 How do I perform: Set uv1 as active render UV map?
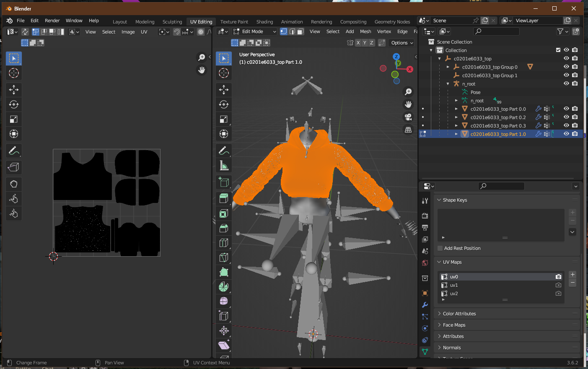[x=558, y=285]
